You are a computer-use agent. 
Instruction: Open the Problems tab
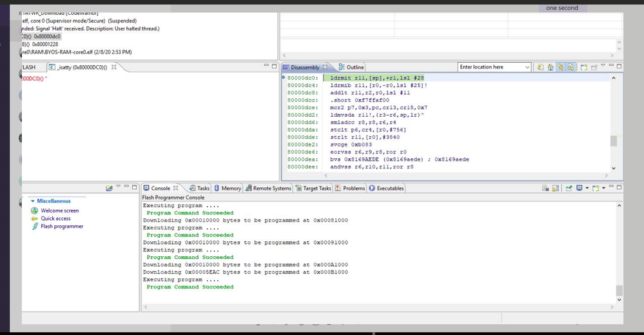pyautogui.click(x=350, y=188)
